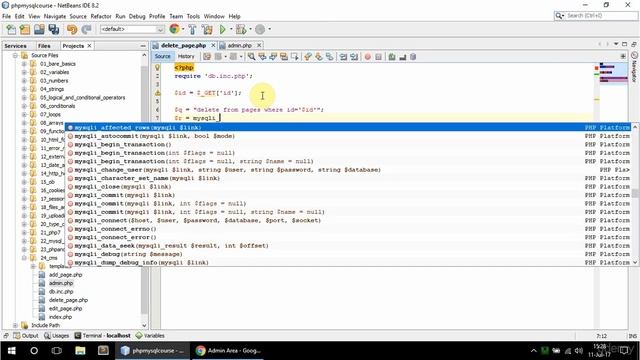Click the Shift Line Right icon
Viewport: 640px width, 360px height.
354,57
